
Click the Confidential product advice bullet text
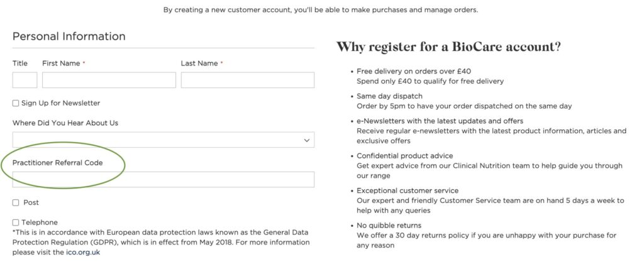[x=404, y=156]
